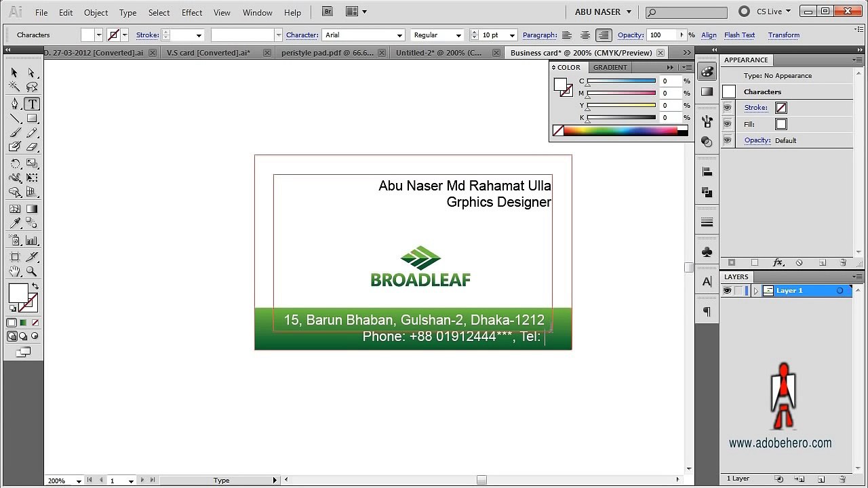Click the Cyan slider in Color panel
868x488 pixels.
coord(621,81)
